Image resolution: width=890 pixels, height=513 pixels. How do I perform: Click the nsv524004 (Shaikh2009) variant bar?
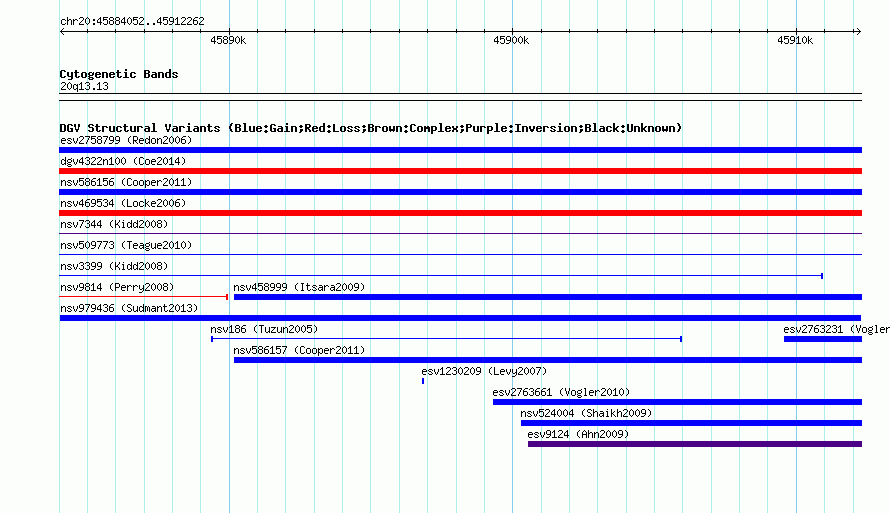point(691,423)
